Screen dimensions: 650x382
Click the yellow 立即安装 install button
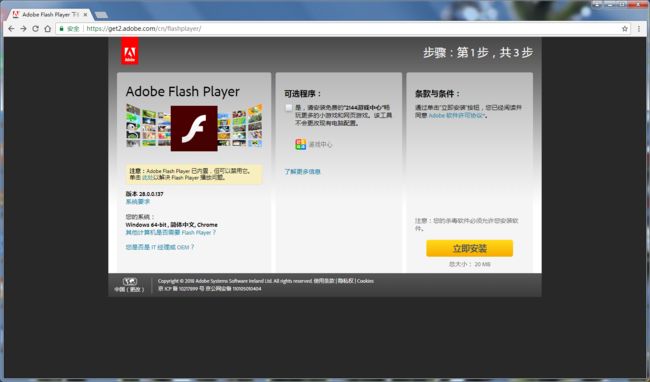(x=470, y=249)
